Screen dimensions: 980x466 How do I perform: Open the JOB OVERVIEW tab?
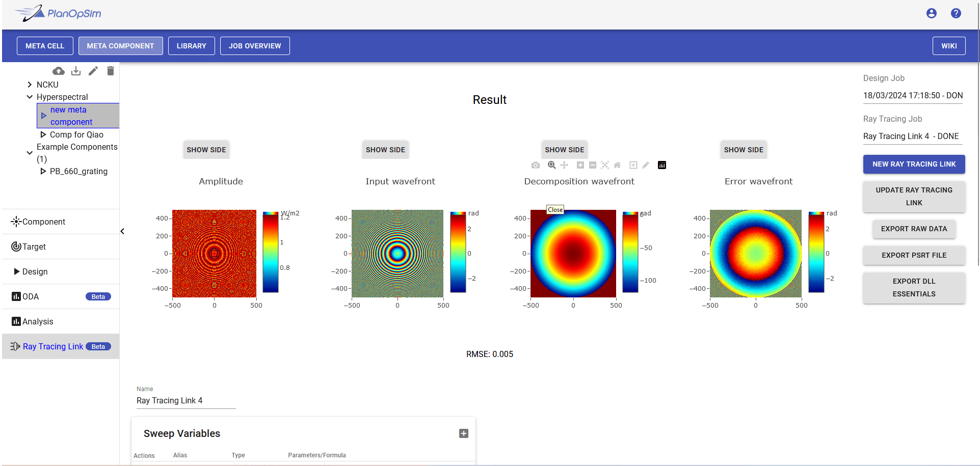[x=255, y=46]
